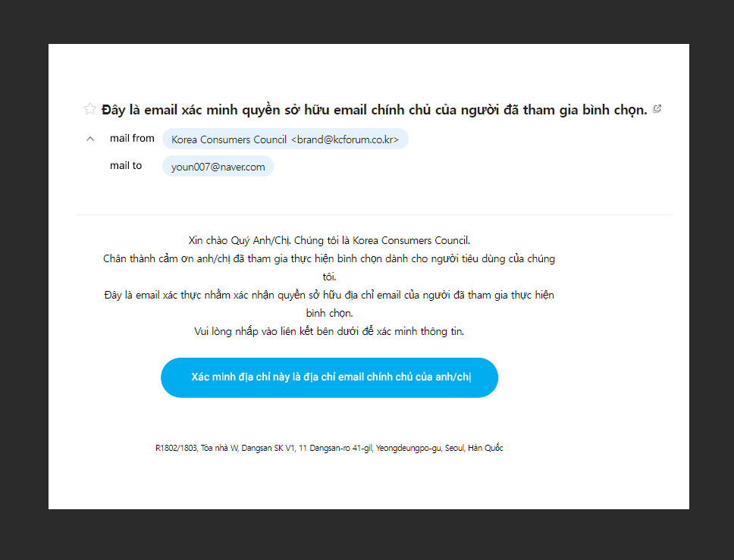Click 'Korea Consumers Council' in the greeting sentence
The height and width of the screenshot is (560, 734).
tap(410, 240)
